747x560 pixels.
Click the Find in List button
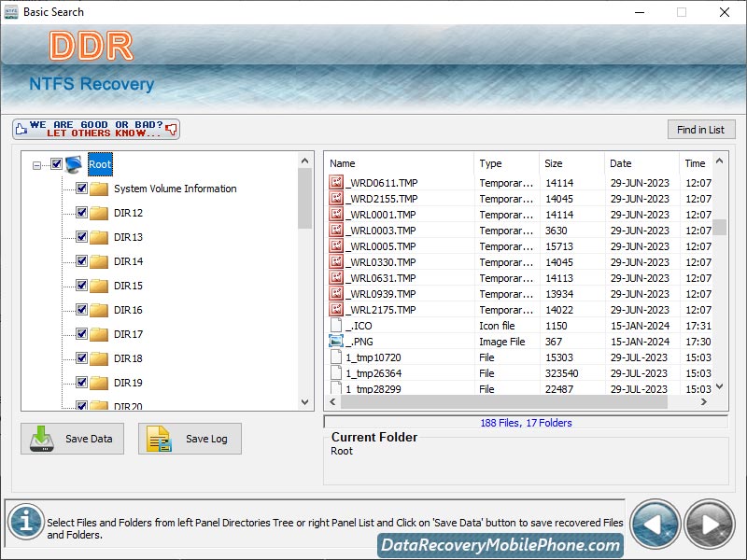(x=701, y=129)
